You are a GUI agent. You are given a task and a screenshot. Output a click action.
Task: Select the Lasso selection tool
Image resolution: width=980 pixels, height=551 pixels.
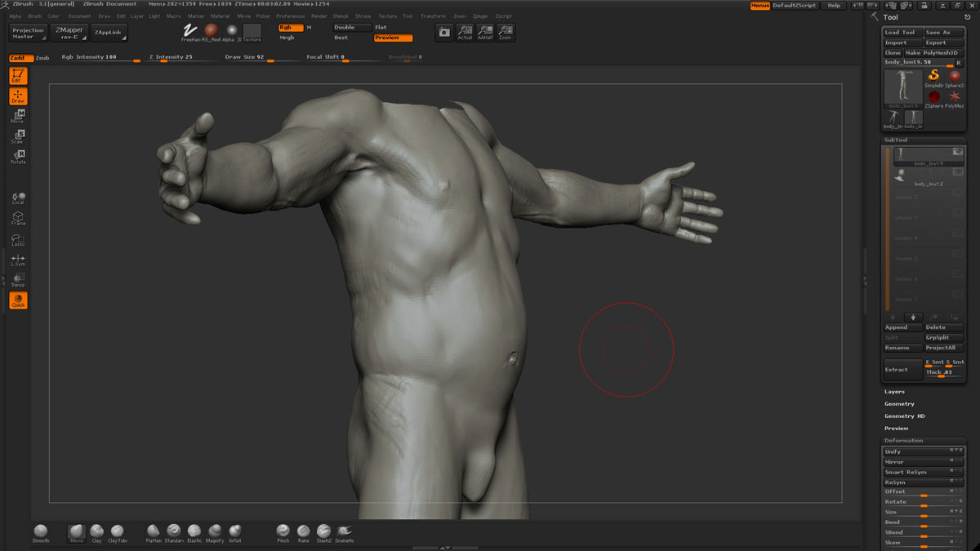click(18, 239)
